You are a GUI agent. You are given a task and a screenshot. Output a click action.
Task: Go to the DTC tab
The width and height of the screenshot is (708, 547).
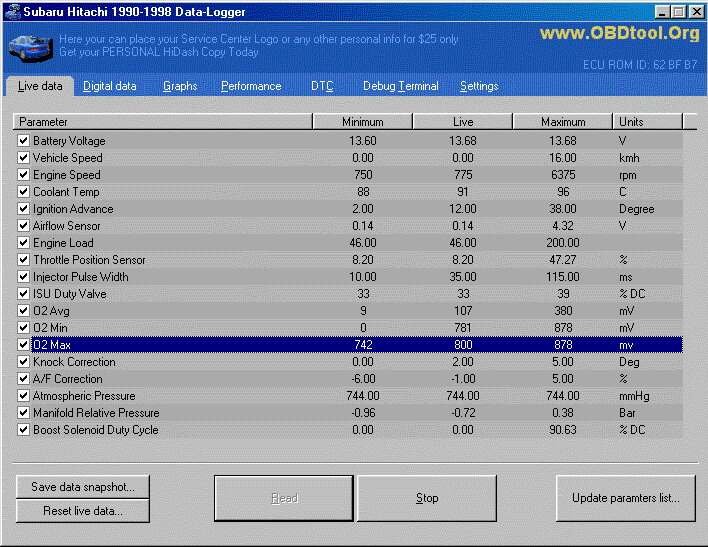coord(322,86)
